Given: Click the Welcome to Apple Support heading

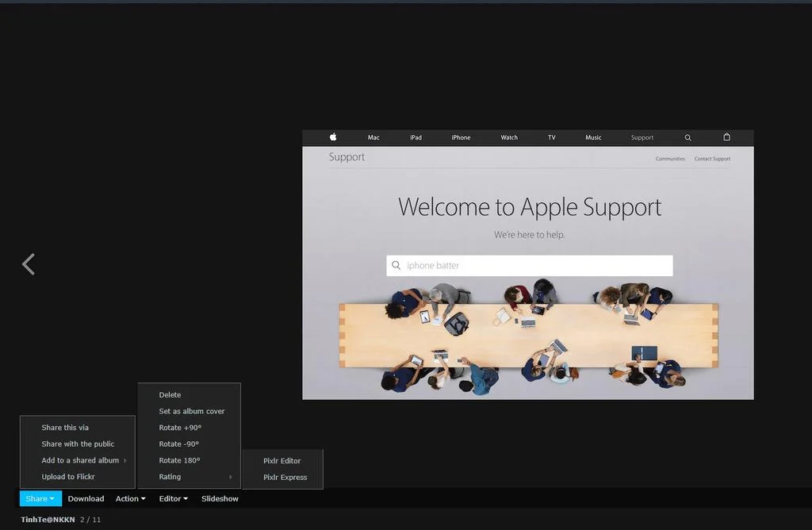Looking at the screenshot, I should click(529, 207).
